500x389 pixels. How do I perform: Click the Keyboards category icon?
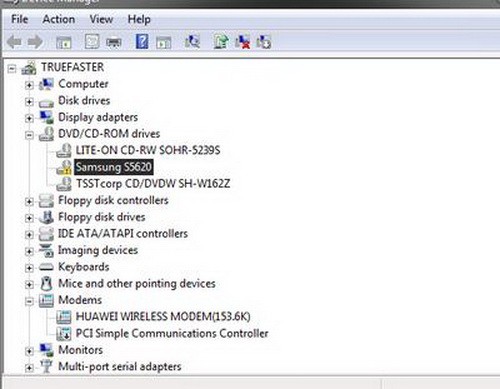[46, 267]
